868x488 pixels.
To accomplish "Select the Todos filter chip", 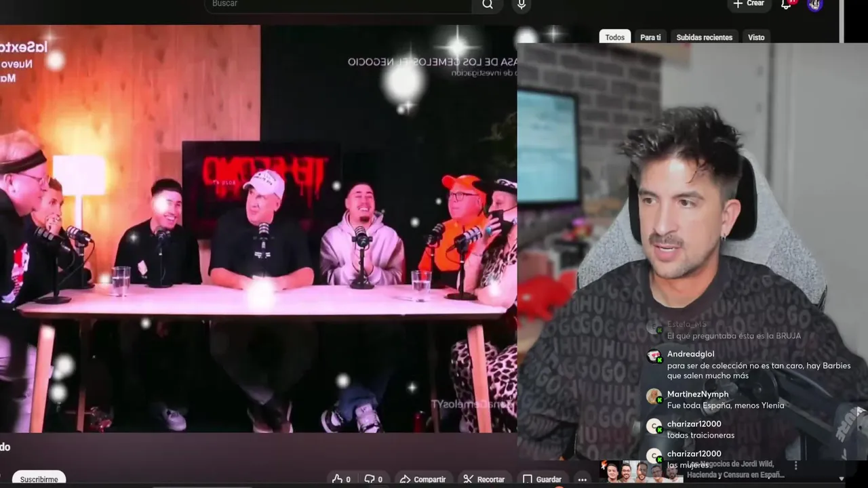I will [x=615, y=37].
